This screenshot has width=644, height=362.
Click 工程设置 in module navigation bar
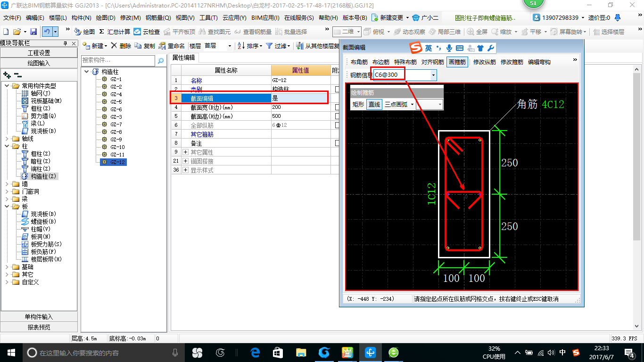pyautogui.click(x=39, y=53)
